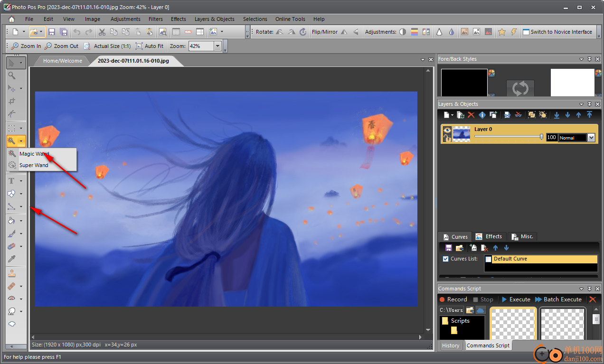The image size is (604, 364).
Task: Click the Save icon in main toolbar
Action: [52, 32]
